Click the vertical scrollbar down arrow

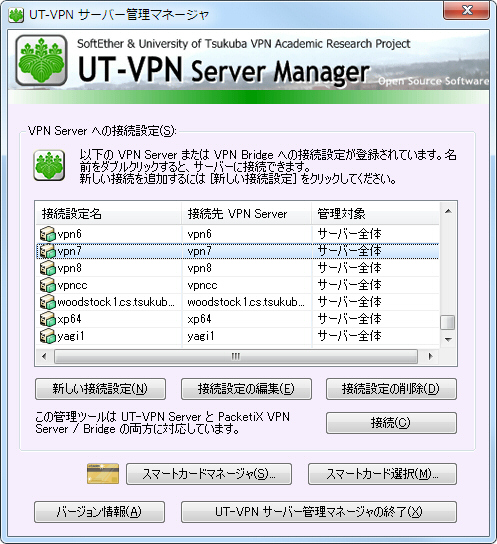pos(448,339)
